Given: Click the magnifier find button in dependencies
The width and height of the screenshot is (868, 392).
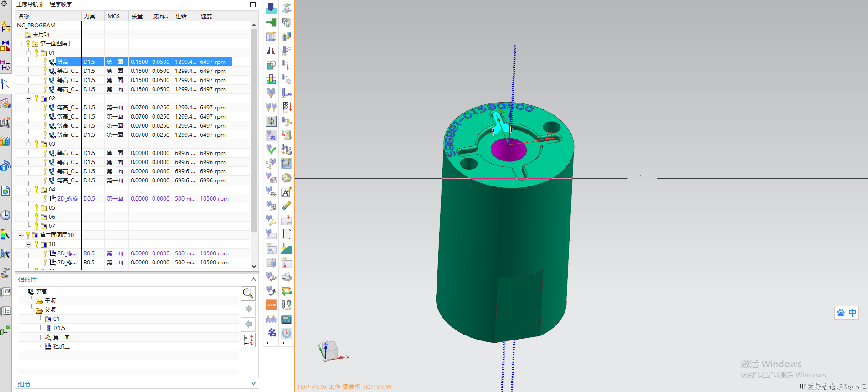Looking at the screenshot, I should (248, 293).
